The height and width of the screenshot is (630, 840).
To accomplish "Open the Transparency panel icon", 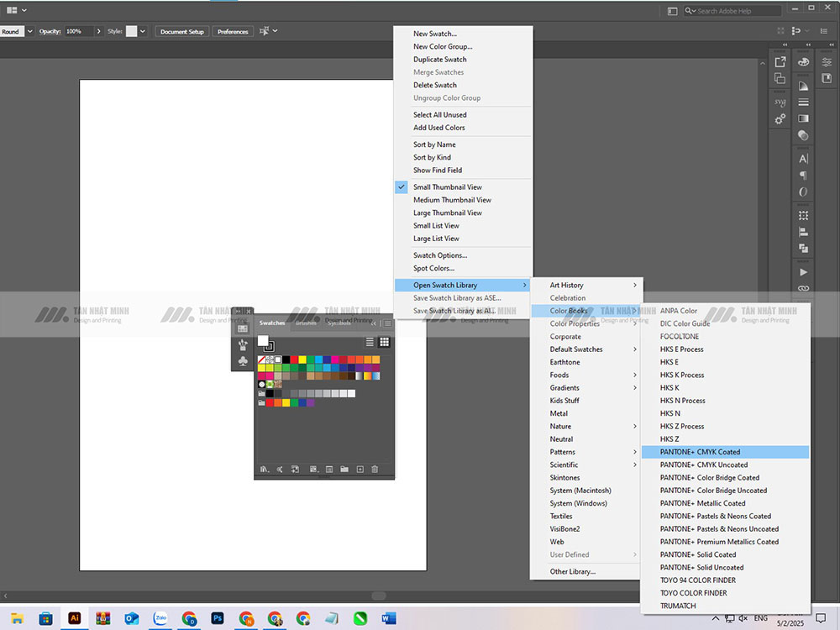I will pyautogui.click(x=803, y=135).
